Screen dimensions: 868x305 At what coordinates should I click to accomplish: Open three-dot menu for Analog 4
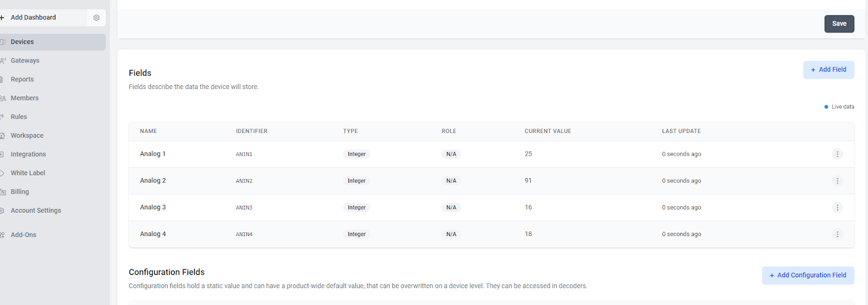(837, 234)
